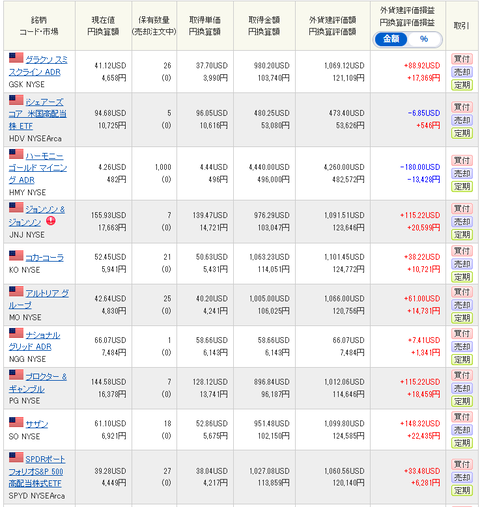The height and width of the screenshot is (507, 480).
Task: Select the -6.85USD loss value for HDV
Action: 424,113
